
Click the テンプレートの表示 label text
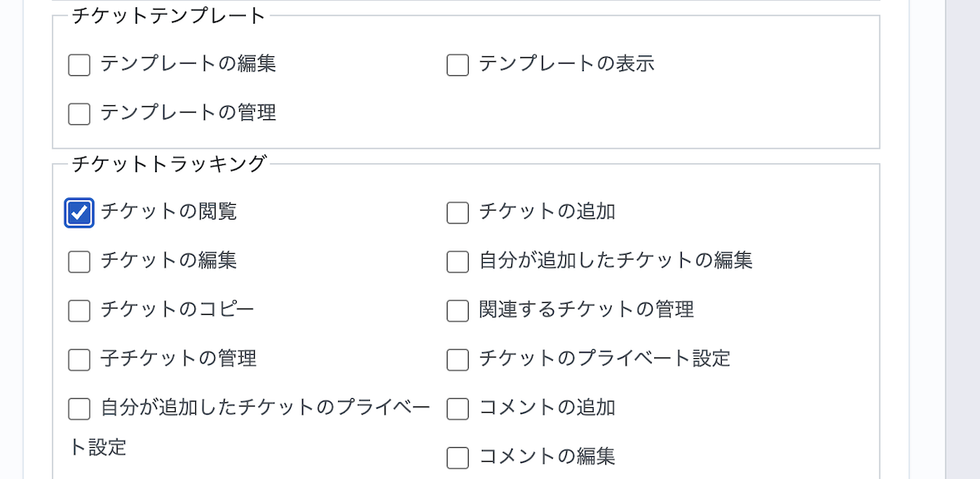click(x=566, y=64)
